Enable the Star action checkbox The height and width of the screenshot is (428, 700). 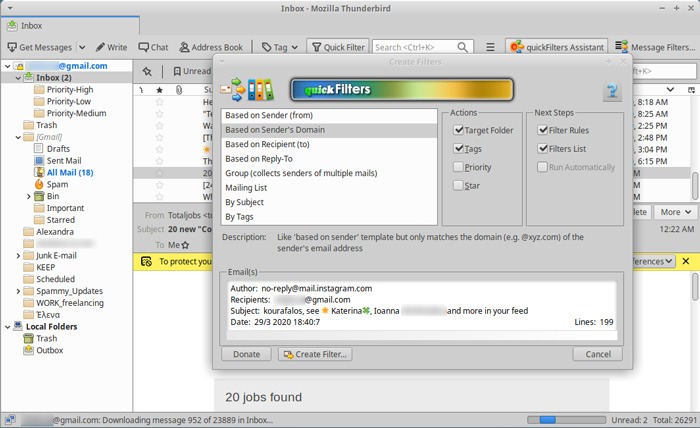click(458, 185)
